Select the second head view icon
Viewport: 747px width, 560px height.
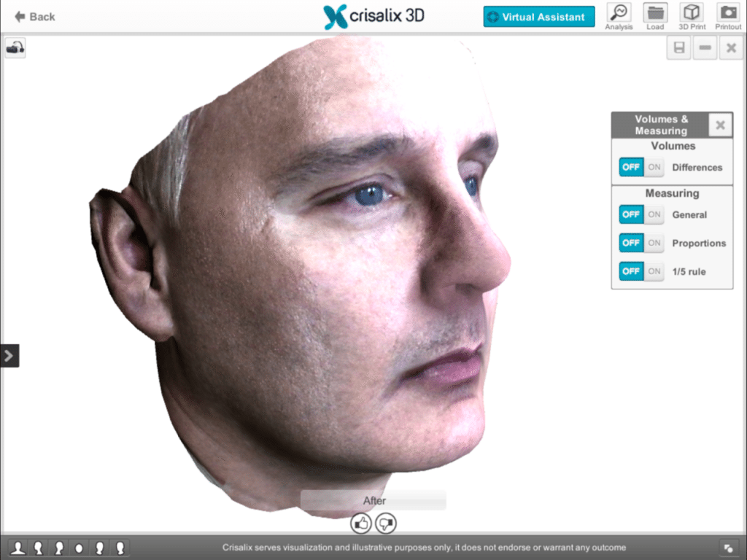pos(38,548)
